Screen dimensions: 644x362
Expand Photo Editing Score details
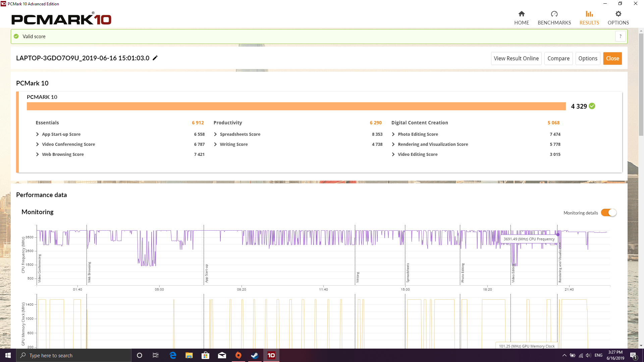pos(393,133)
